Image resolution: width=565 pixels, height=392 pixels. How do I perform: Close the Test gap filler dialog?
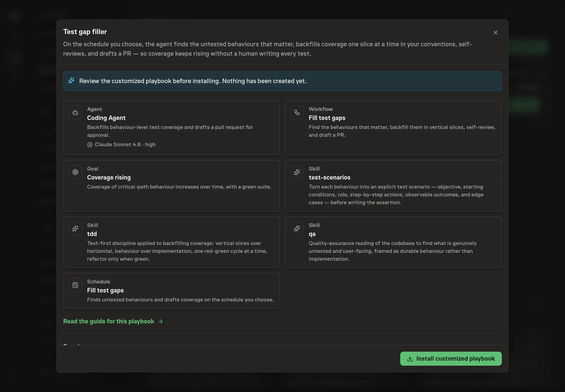point(495,32)
